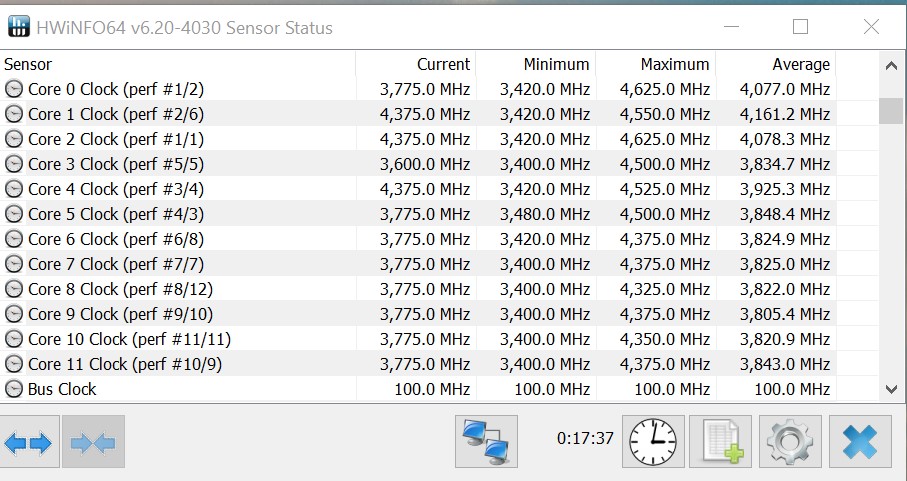Image resolution: width=907 pixels, height=481 pixels.
Task: Click the clock icon beside Bus Clock
Action: [14, 389]
